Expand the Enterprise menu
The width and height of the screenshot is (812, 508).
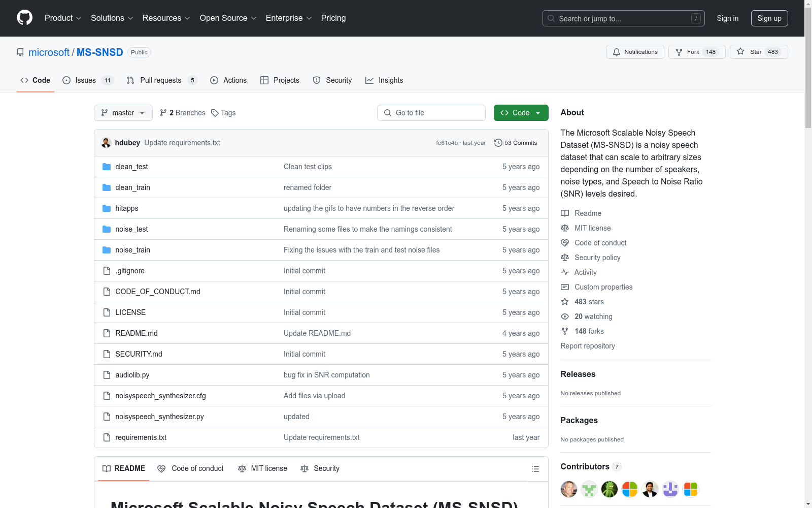click(x=289, y=18)
